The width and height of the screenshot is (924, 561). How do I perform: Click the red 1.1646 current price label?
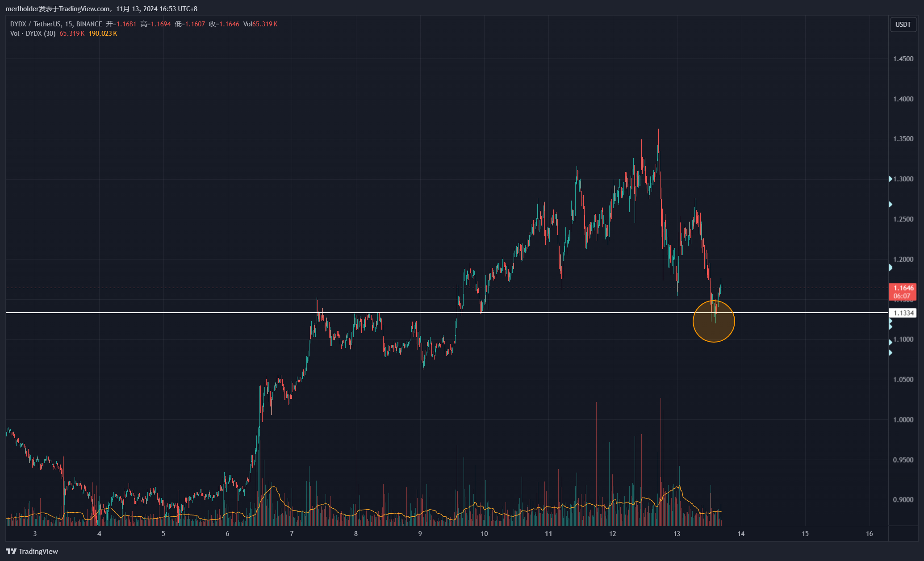903,292
